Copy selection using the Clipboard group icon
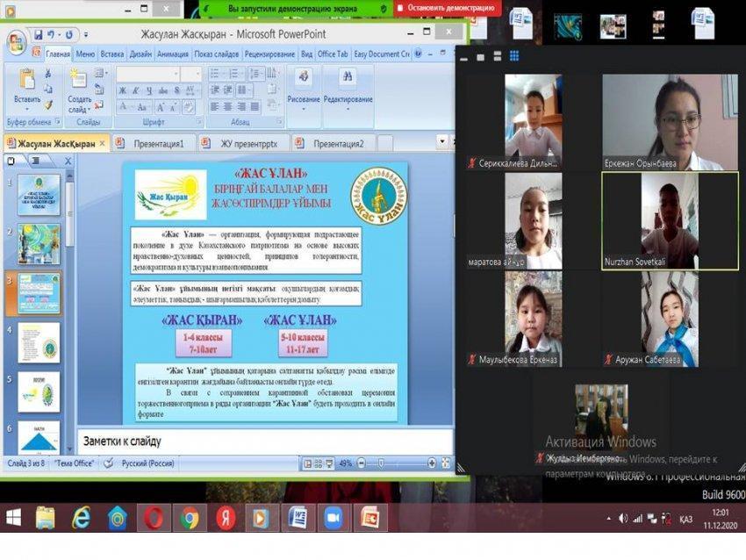 (47, 89)
